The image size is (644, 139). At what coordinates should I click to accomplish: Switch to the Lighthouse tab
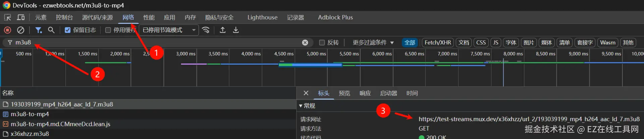pos(262,17)
